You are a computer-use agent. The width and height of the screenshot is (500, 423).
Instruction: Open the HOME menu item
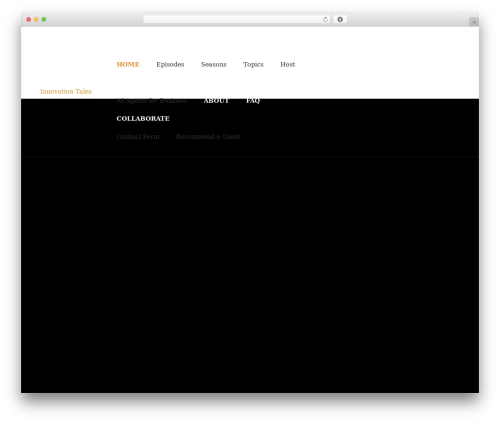point(128,64)
